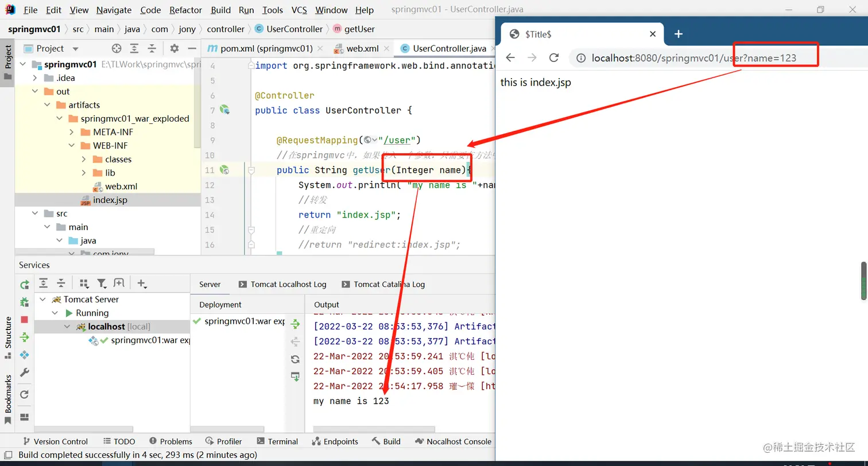
Task: Close the pom.xml editor tab
Action: (x=320, y=49)
